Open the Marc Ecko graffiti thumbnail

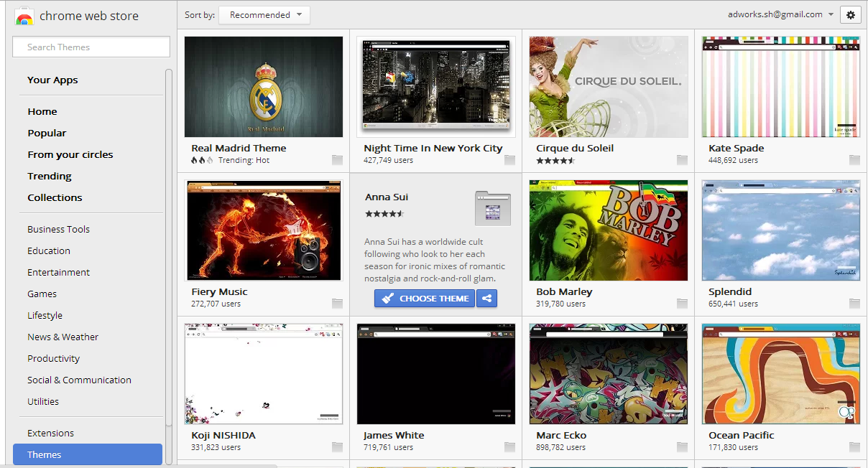click(x=609, y=374)
